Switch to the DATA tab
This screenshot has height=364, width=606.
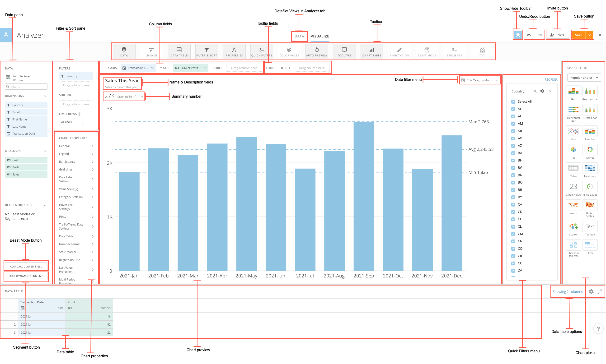pyautogui.click(x=299, y=36)
